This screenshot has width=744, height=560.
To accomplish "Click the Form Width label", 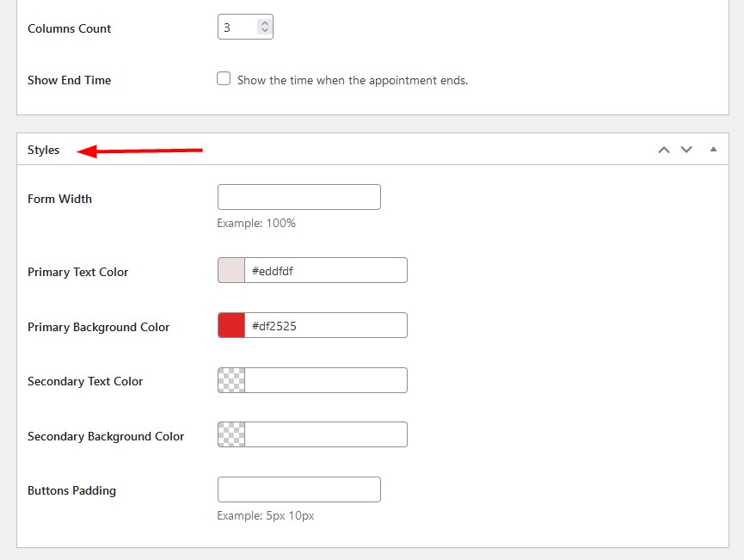I will coord(60,199).
